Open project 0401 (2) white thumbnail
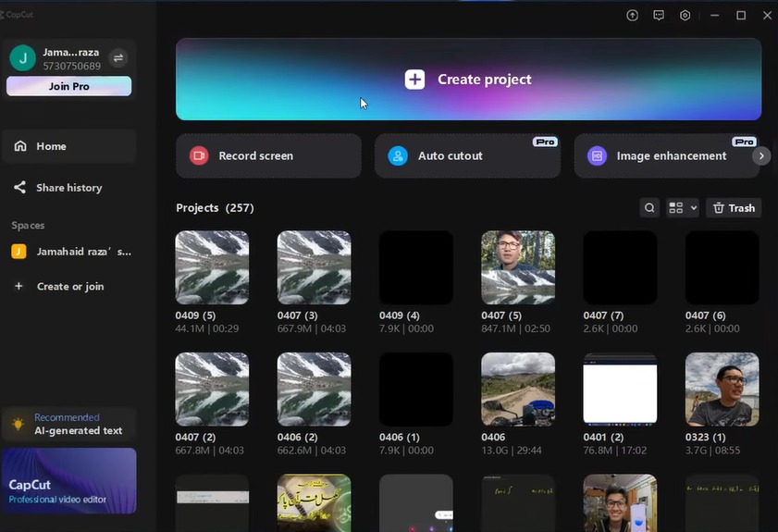778x532 pixels. [x=620, y=390]
